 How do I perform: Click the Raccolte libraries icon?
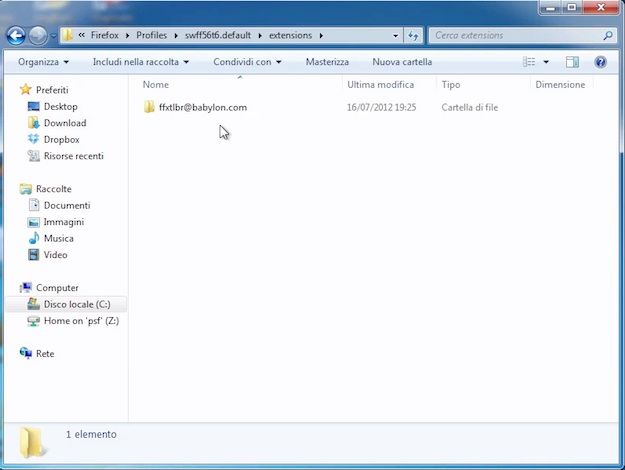[x=26, y=189]
